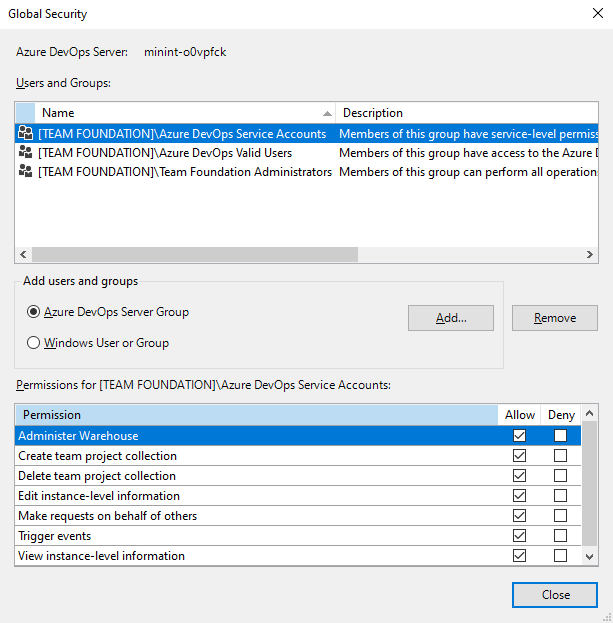Select the Windows User or Group radio button

coord(33,342)
